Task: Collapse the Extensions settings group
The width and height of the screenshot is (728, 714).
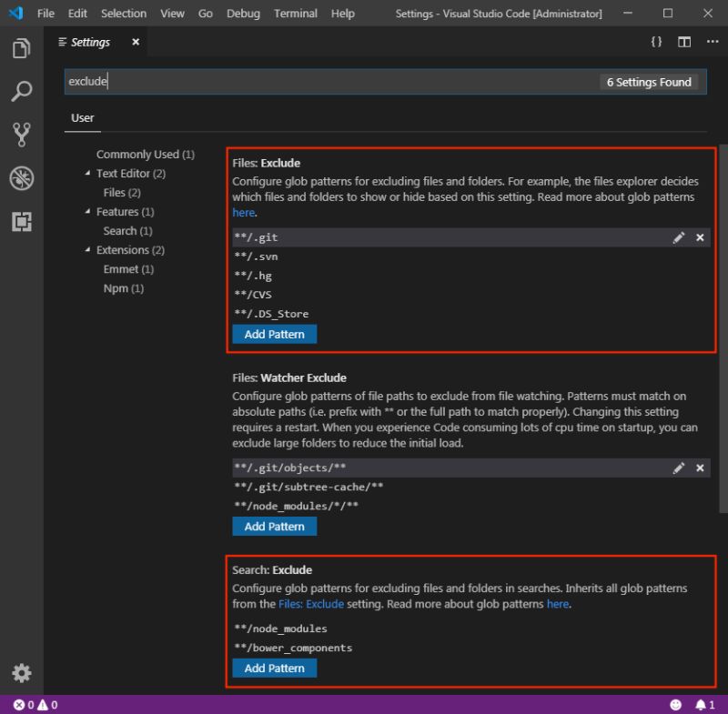Action: [88, 249]
